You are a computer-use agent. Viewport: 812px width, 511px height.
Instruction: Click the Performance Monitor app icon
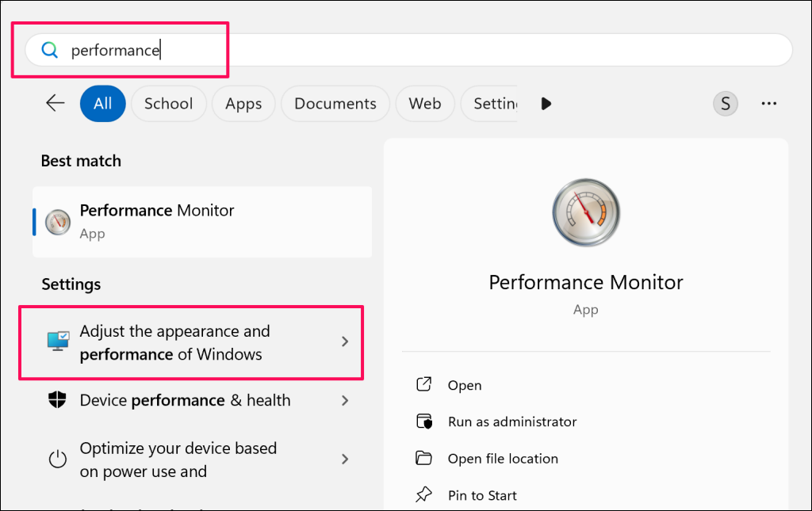tap(56, 221)
